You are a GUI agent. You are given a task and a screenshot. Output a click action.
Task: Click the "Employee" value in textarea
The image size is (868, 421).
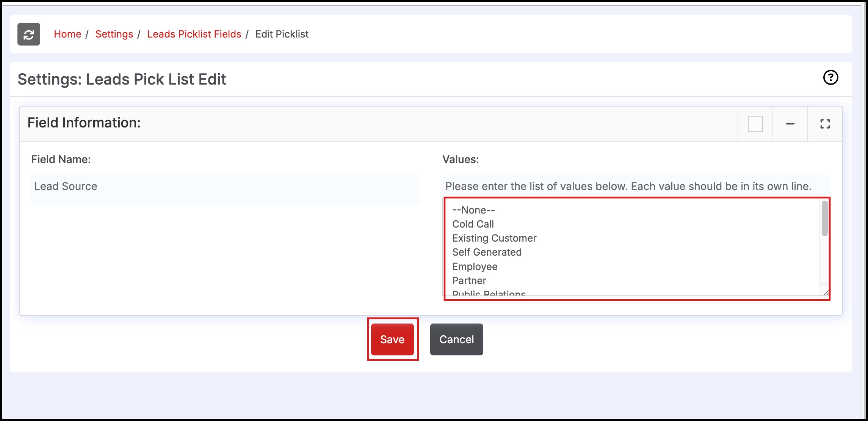(475, 267)
